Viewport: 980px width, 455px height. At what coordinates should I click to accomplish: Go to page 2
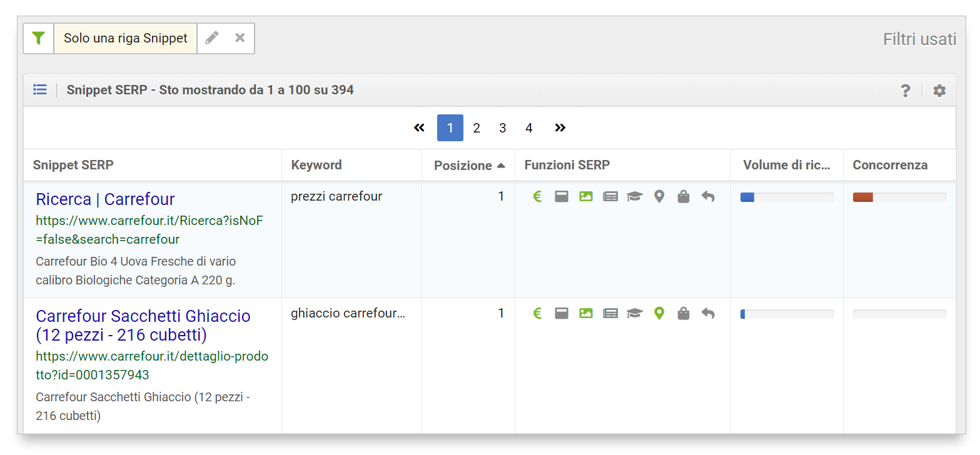tap(477, 128)
